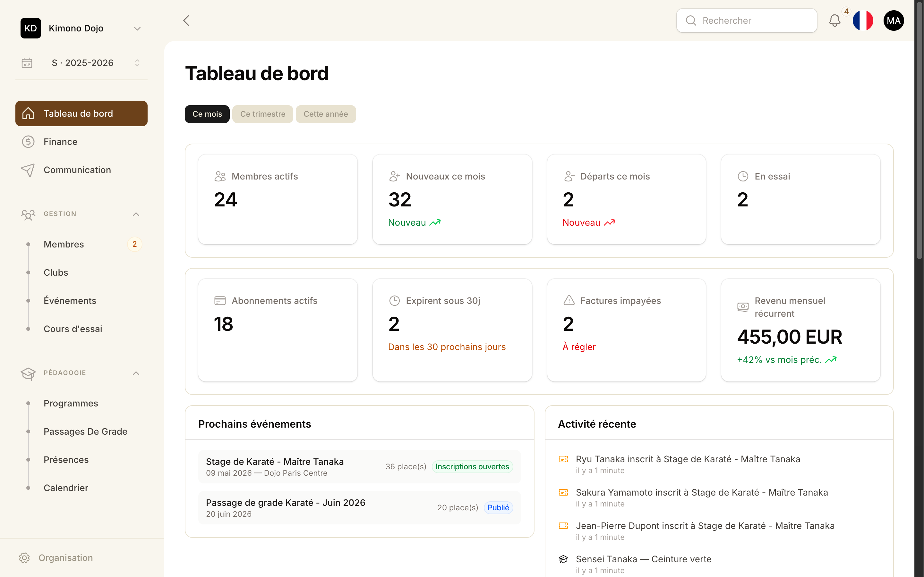Click the back arrow at top left
Viewport: 924px width, 577px height.
point(186,20)
